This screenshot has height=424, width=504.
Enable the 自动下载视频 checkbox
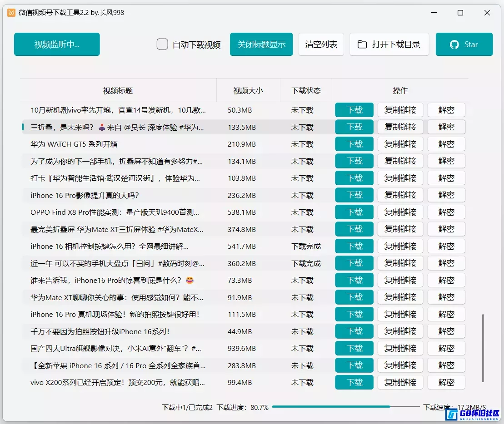point(162,44)
